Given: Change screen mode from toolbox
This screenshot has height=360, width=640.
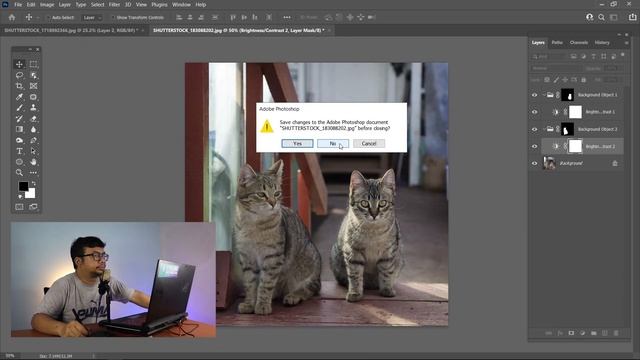Looking at the screenshot, I should tap(33, 207).
